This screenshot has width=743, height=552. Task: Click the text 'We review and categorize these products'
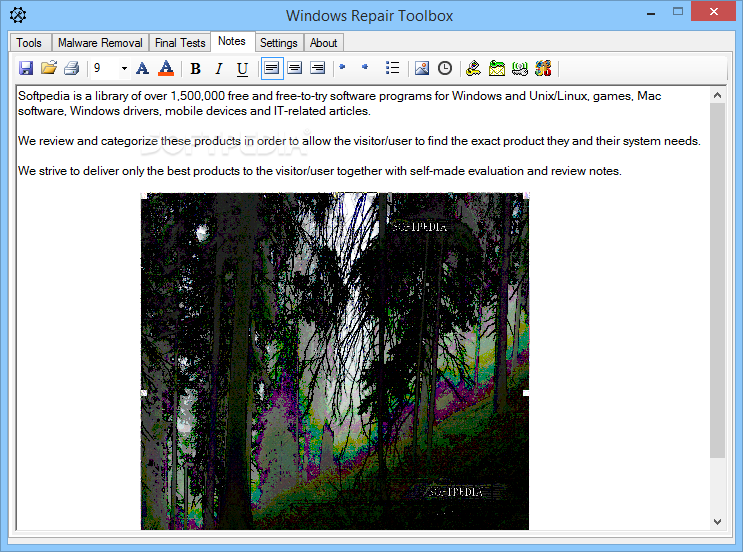tap(129, 141)
